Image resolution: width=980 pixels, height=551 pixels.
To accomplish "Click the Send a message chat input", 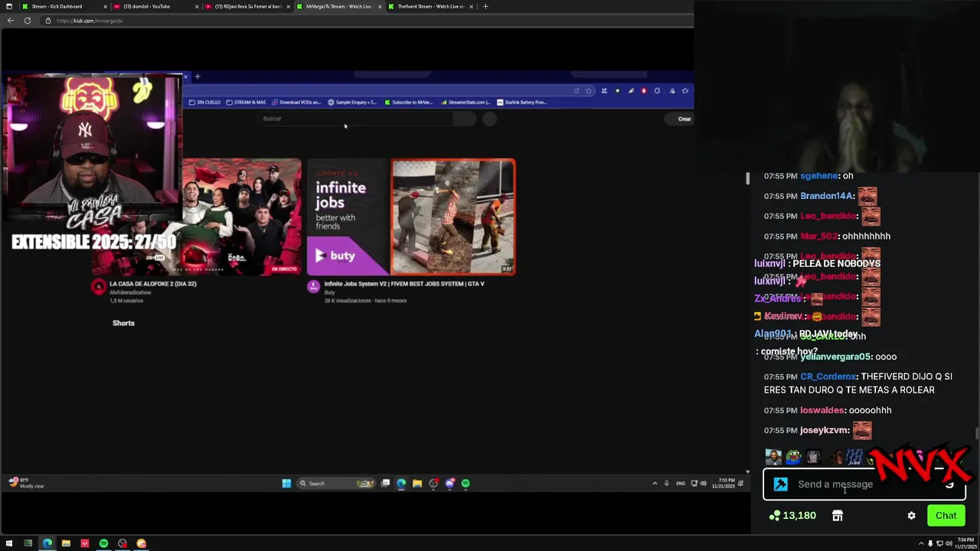I will tap(865, 484).
